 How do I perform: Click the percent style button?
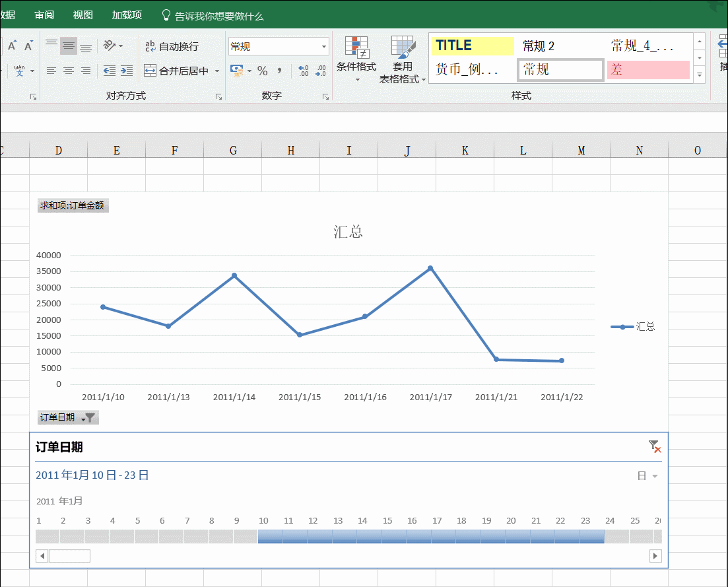tap(263, 71)
